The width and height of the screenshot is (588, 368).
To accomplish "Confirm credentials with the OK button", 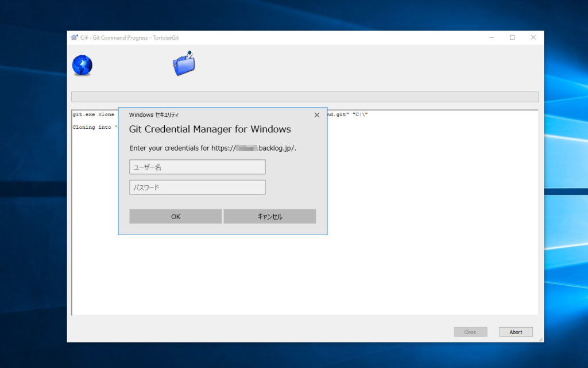I will coord(176,216).
